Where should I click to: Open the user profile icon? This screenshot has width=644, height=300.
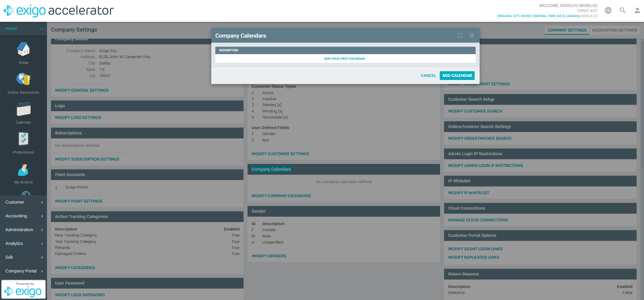coord(637,10)
